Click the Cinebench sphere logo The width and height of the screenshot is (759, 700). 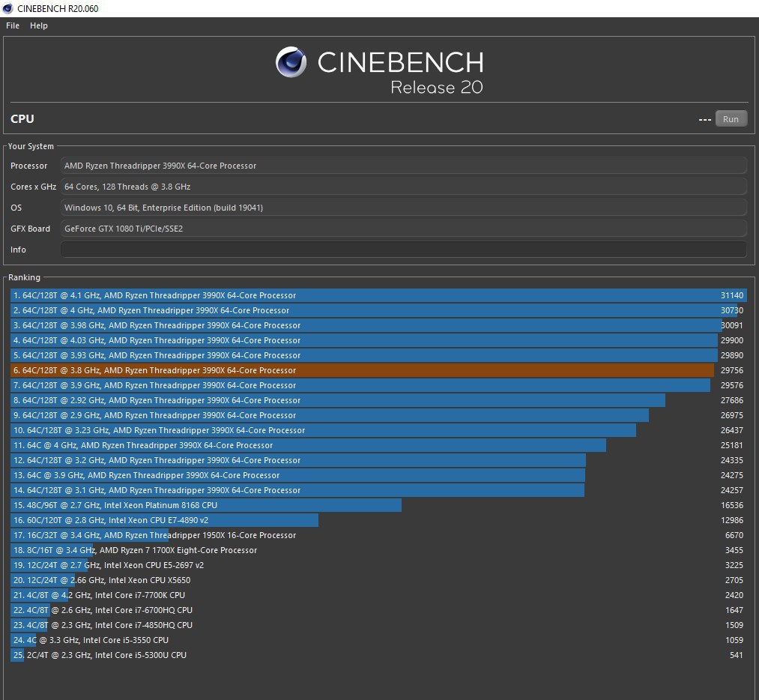tap(291, 62)
